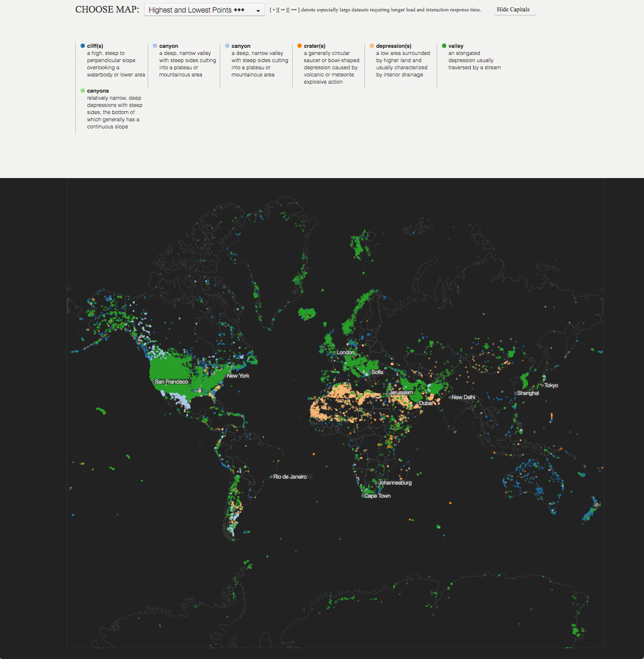Click the New York capital label
The width and height of the screenshot is (644, 659).
[238, 376]
